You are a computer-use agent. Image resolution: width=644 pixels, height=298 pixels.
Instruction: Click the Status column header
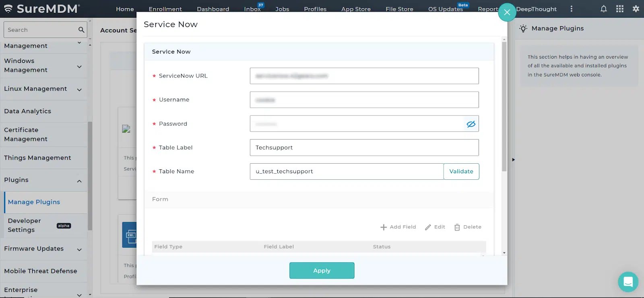point(382,247)
